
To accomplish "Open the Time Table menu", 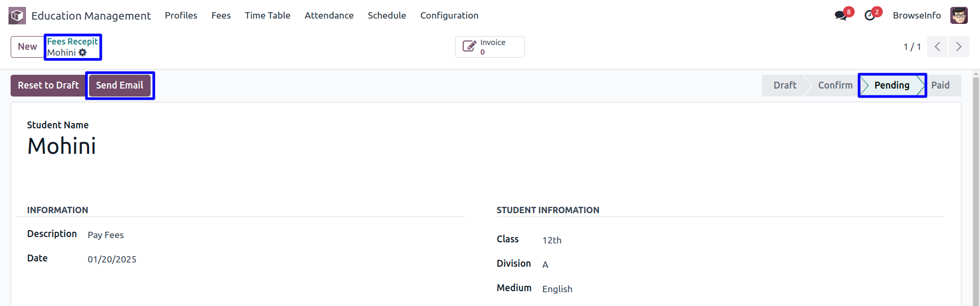I will coord(267,15).
